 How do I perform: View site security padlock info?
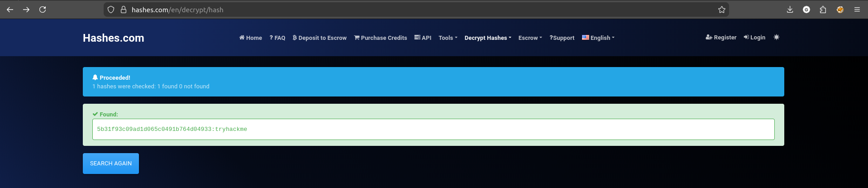[123, 10]
